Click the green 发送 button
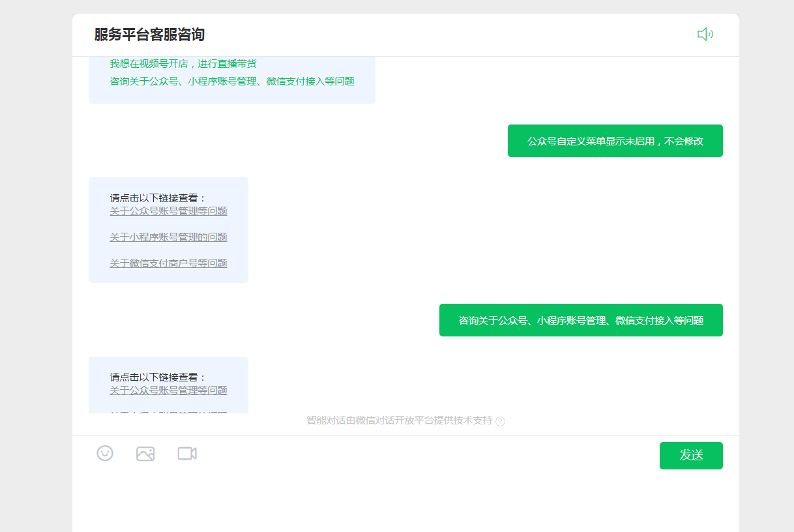 click(x=691, y=456)
